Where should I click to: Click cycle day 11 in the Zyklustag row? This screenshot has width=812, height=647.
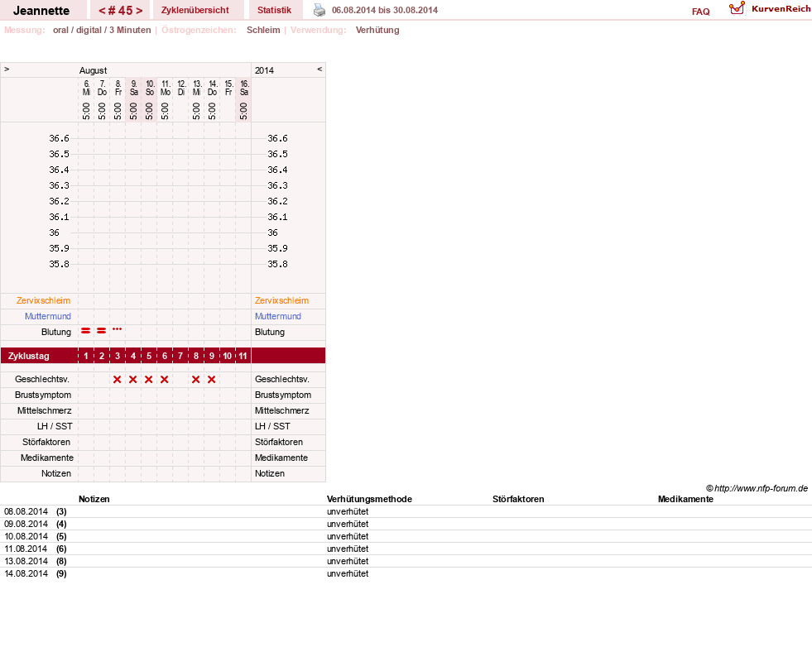[x=243, y=356]
